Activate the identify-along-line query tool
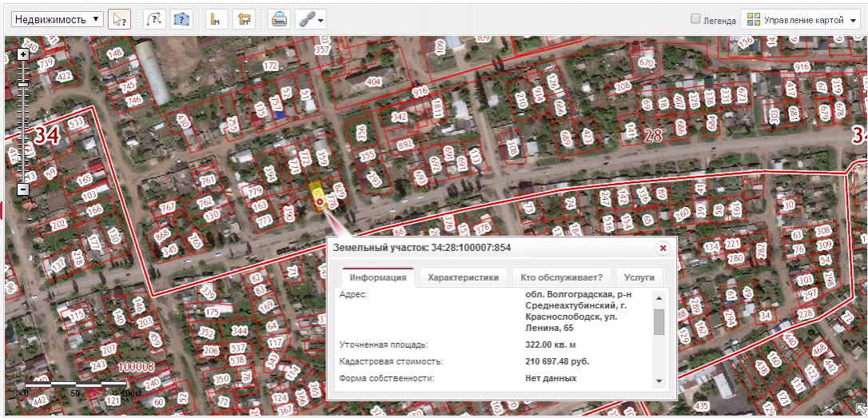Image resolution: width=868 pixels, height=418 pixels. pos(154,18)
